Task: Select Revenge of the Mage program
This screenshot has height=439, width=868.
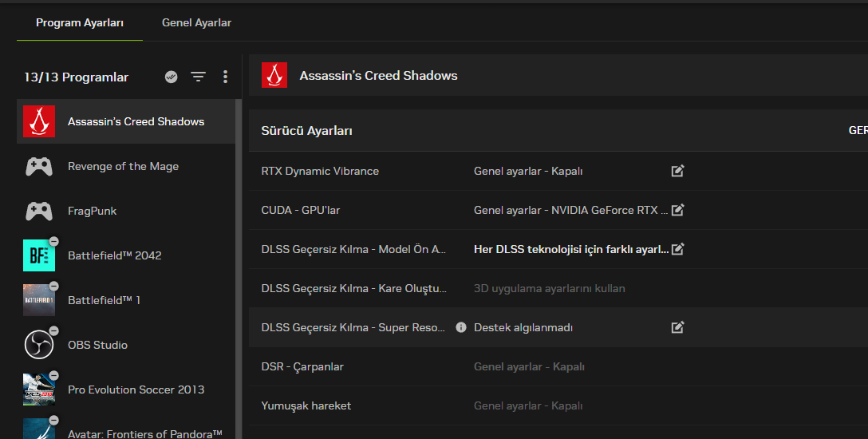Action: point(126,166)
